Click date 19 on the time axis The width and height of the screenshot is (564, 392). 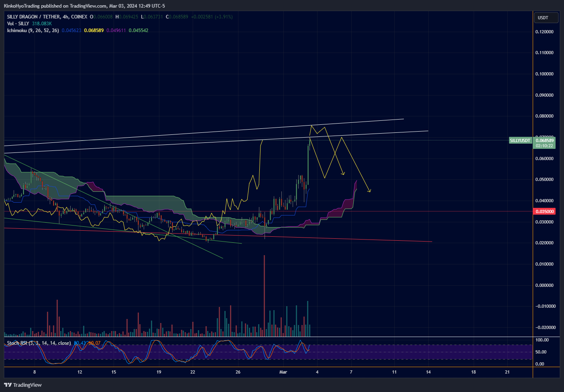159,372
